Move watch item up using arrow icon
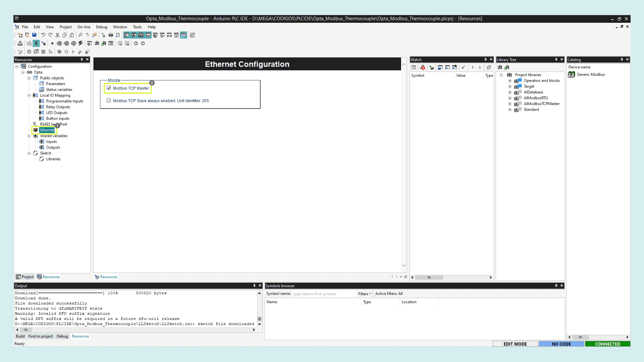 click(x=472, y=67)
